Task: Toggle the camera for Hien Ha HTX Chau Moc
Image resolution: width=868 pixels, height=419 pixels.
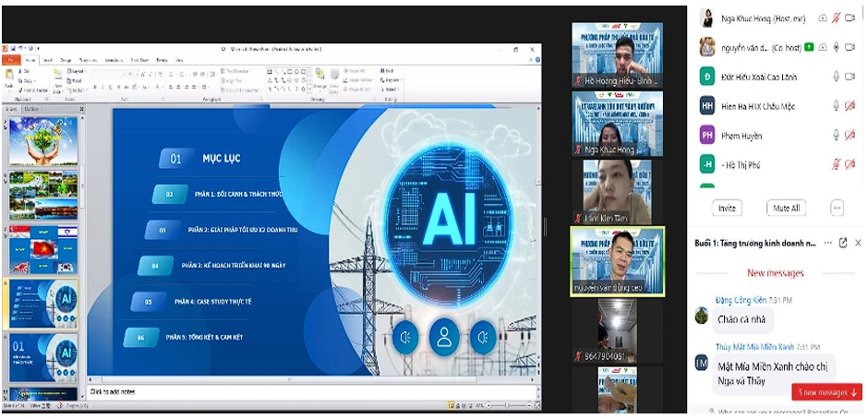Action: point(850,106)
